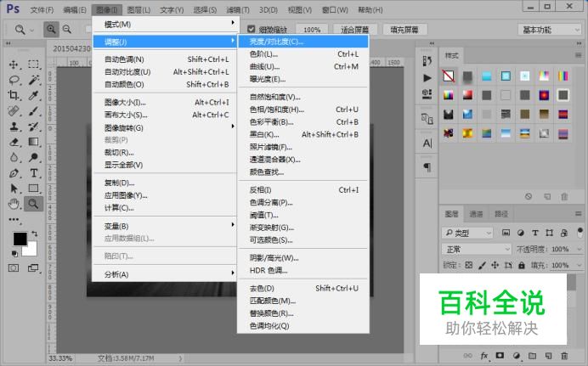Toggle lock position
Screen dimensions: 588x366
click(495, 265)
